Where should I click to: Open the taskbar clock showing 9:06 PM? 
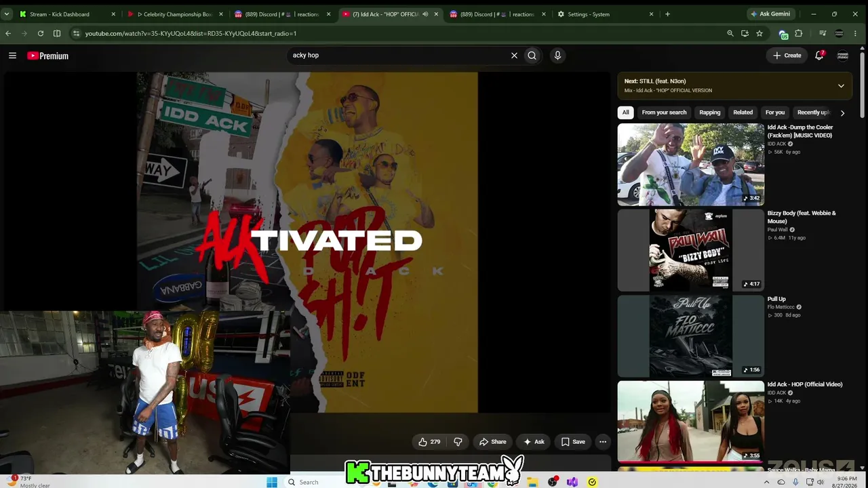click(x=845, y=482)
